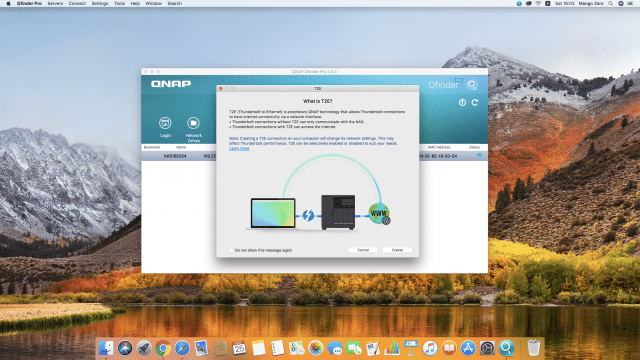640x360 pixels.
Task: Open Trash in the Dock
Action: tap(533, 348)
